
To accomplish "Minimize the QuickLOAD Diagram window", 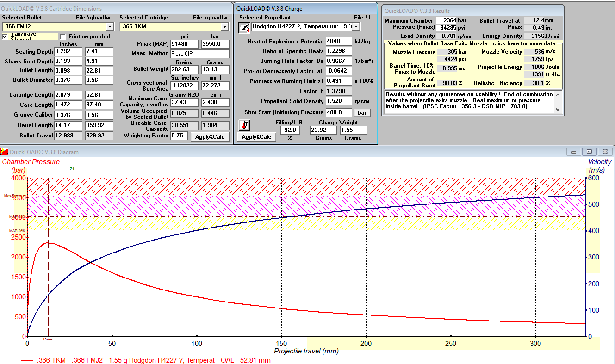I will coord(574,152).
